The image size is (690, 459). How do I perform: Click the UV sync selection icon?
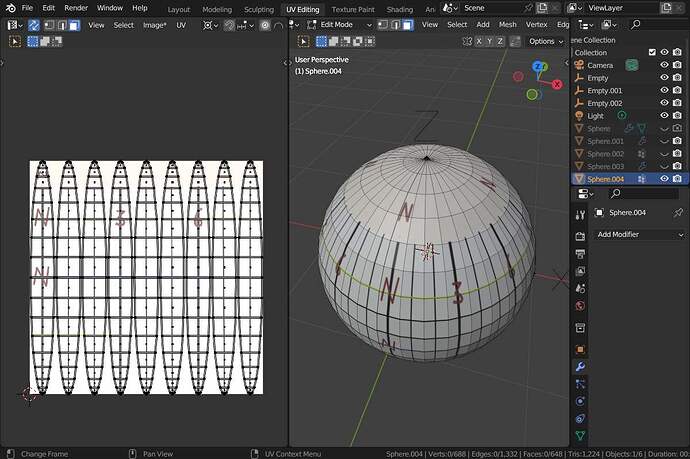(x=34, y=25)
